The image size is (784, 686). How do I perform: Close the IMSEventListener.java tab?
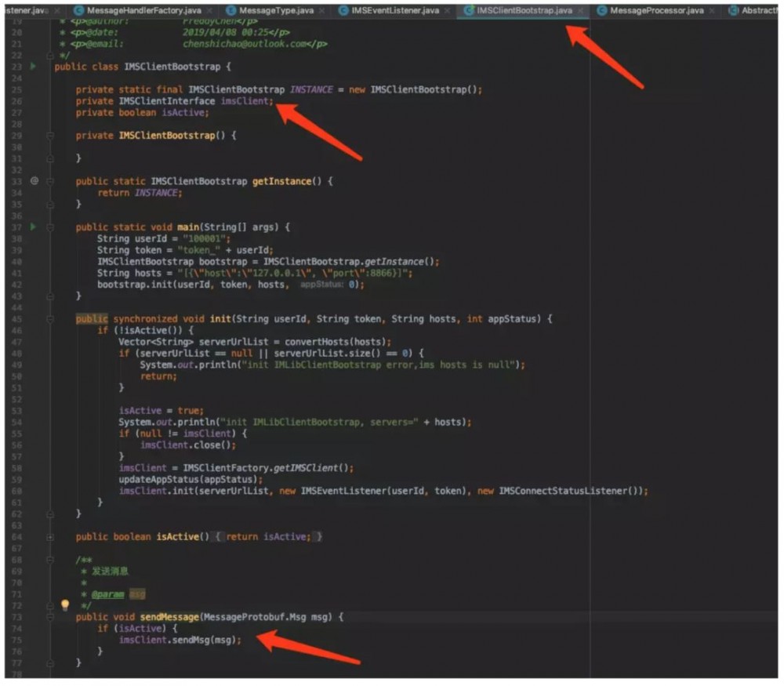point(447,10)
